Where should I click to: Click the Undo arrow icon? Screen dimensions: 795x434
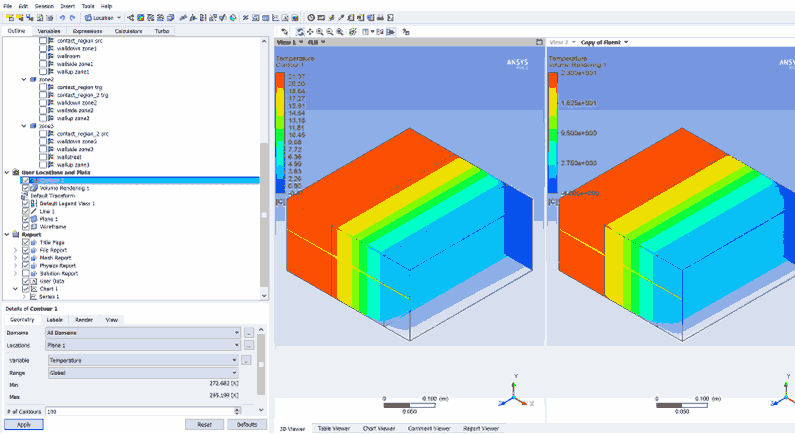click(62, 18)
